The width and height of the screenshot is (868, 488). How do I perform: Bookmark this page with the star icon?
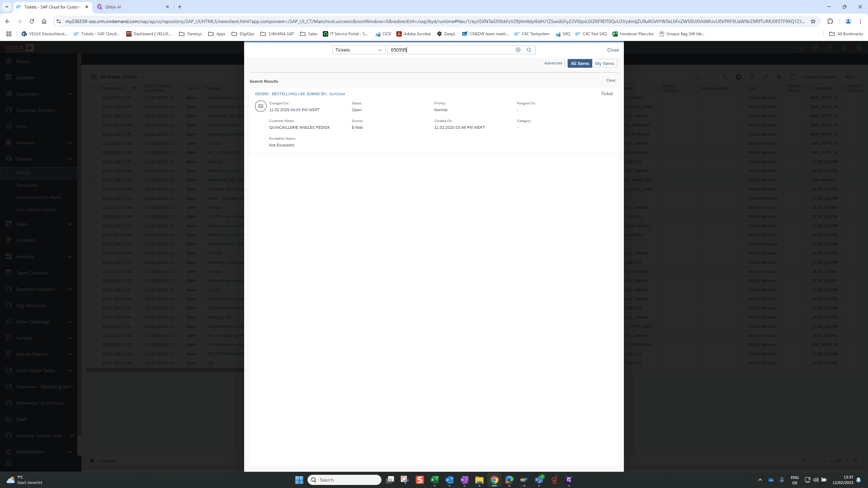coord(813,21)
